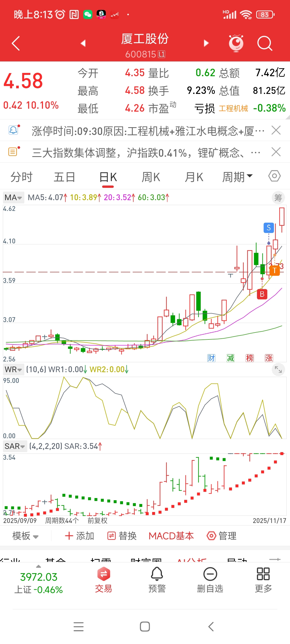290x644 pixels.
Task: Tap Android system back button
Action: click(211, 627)
